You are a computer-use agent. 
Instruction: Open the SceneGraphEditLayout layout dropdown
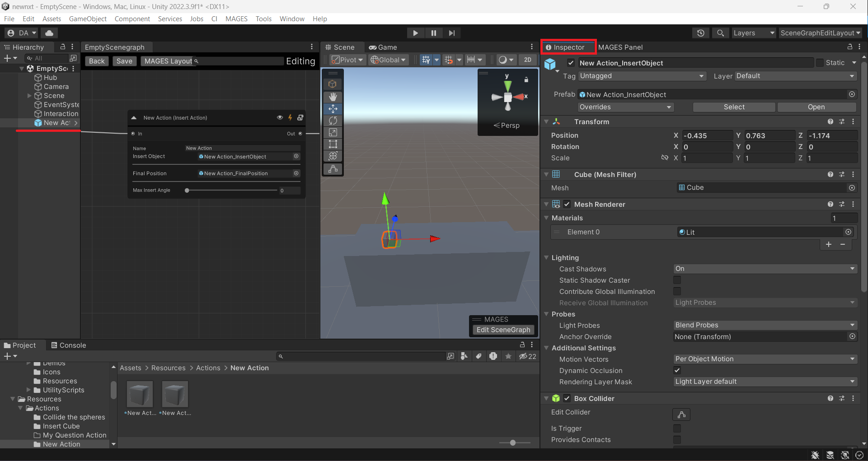tap(820, 33)
